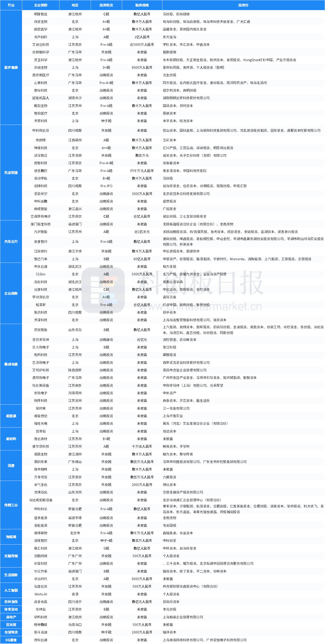Click the 企业简称 column header
The image size is (325, 644).
[41, 5]
